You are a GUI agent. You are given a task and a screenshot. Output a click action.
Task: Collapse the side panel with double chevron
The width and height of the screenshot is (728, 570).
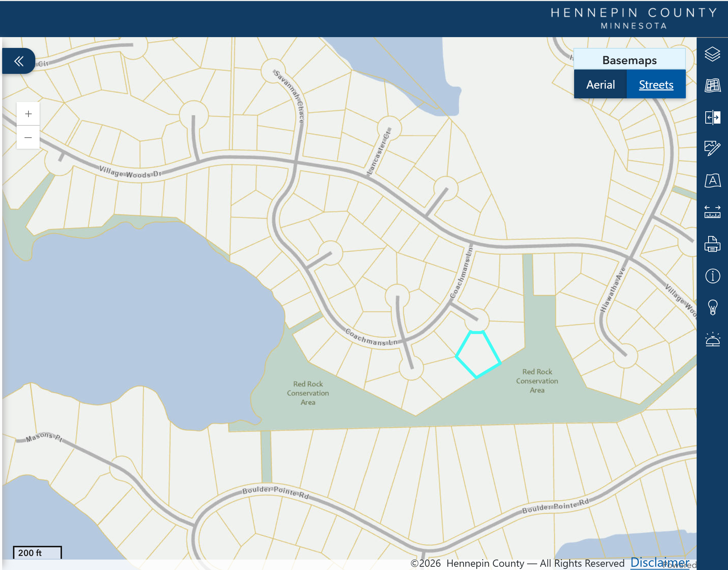tap(19, 61)
